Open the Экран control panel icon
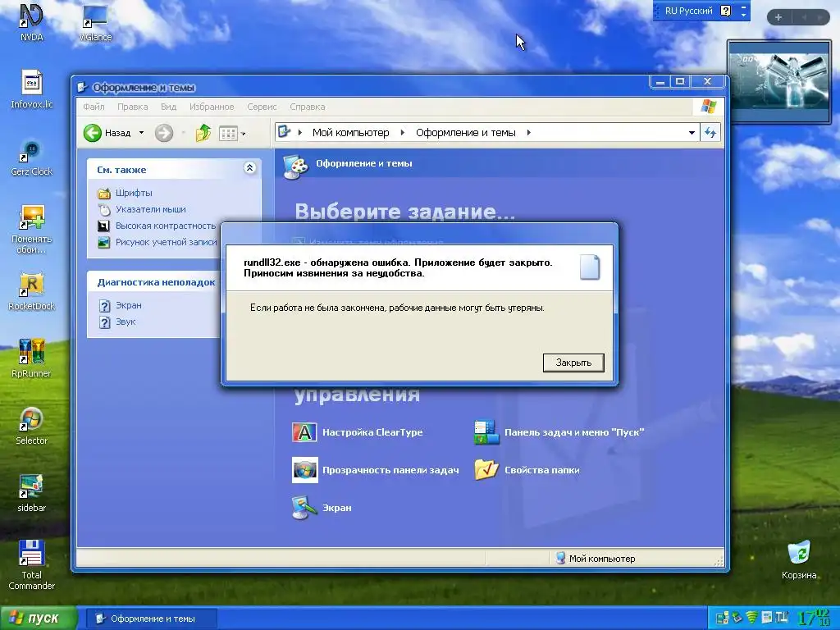Screen dimensions: 840x630 coord(322,508)
